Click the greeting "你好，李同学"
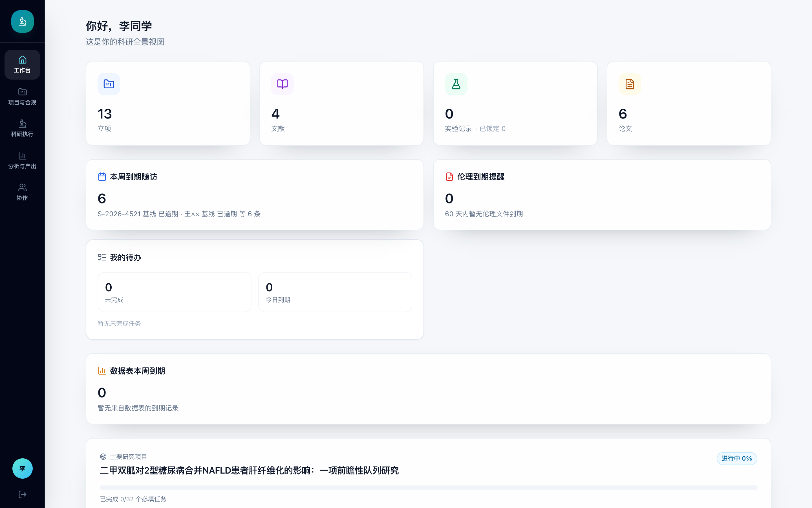 click(119, 26)
